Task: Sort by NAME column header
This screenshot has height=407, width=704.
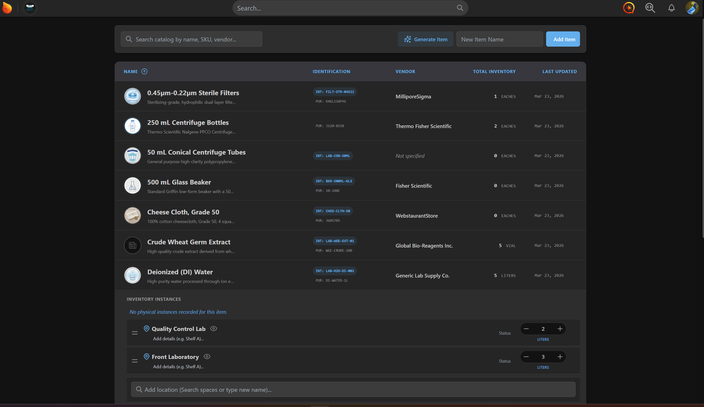Action: pos(131,71)
